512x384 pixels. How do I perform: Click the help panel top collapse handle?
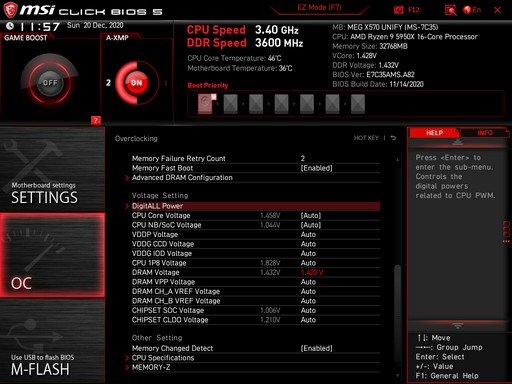click(x=458, y=142)
